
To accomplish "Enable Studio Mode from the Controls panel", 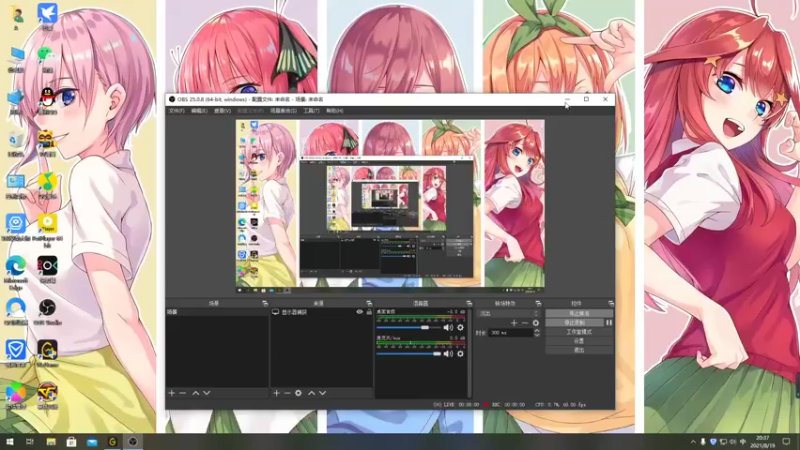I will (x=579, y=332).
